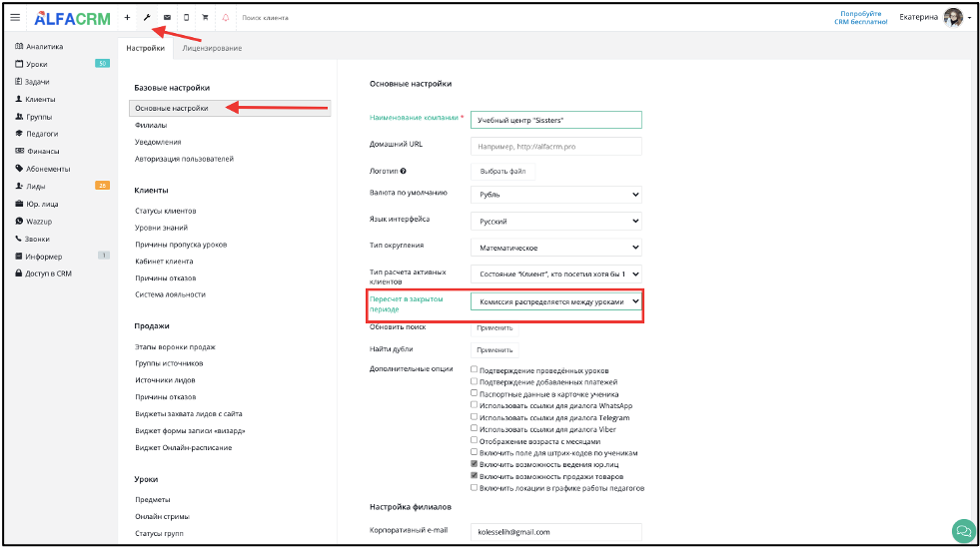
Task: Select Авторизация пользователей settings item
Action: coord(185,159)
